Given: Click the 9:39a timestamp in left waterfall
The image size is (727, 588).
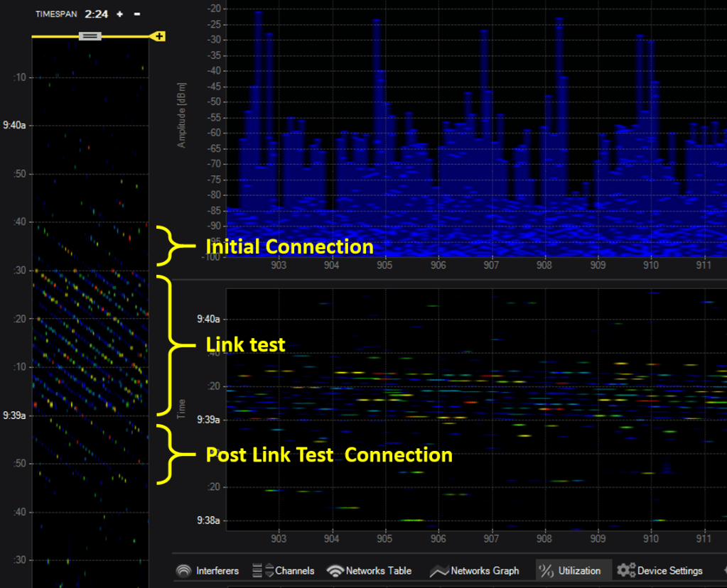Looking at the screenshot, I should point(14,415).
